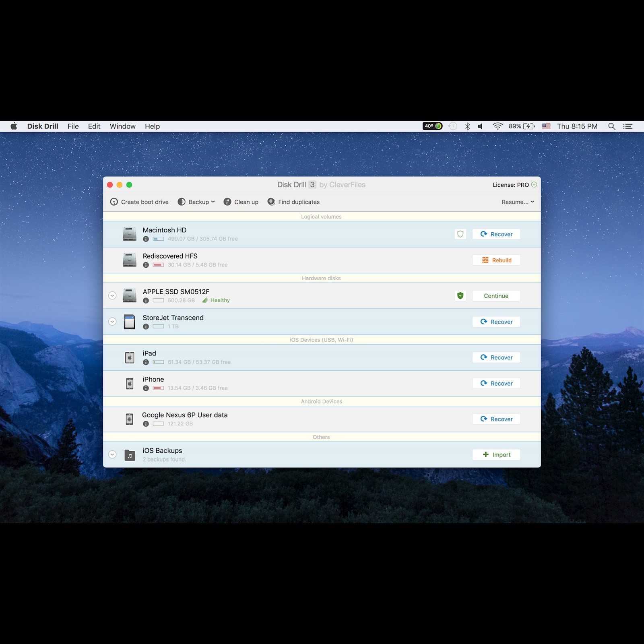The image size is (644, 644).
Task: Click the "Hardware disks" section header
Action: (322, 278)
